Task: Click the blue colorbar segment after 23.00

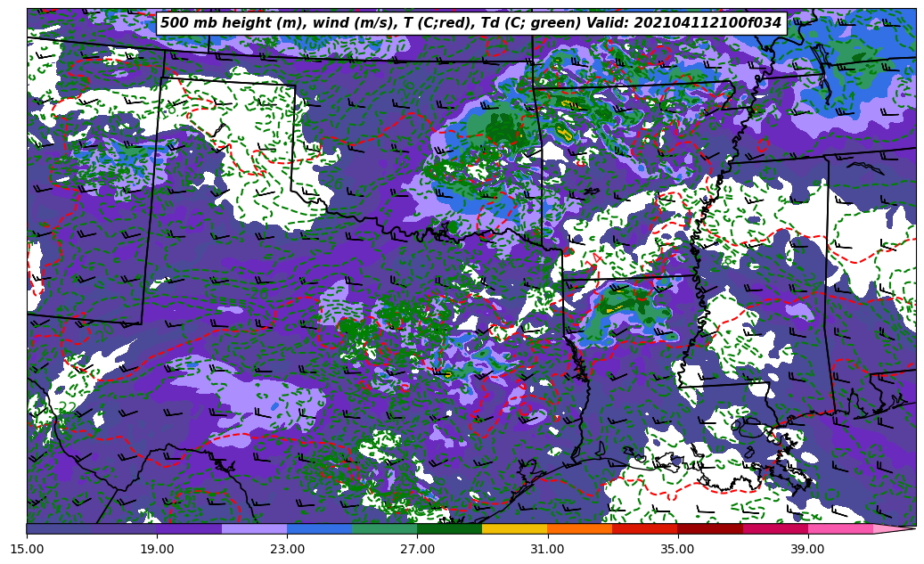Action: point(319,528)
